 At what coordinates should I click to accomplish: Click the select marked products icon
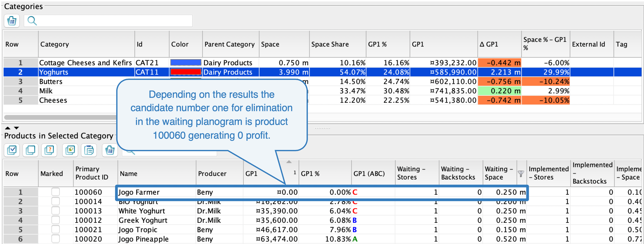coord(70,150)
